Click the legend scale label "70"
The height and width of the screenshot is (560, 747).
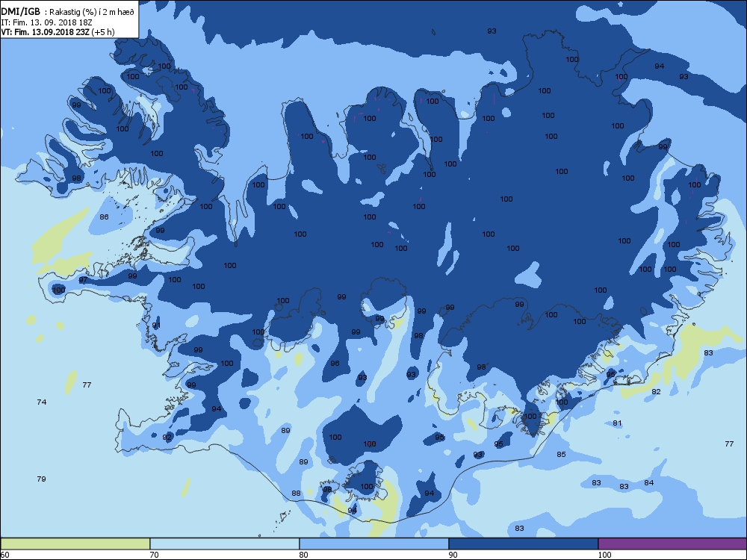pos(154,555)
